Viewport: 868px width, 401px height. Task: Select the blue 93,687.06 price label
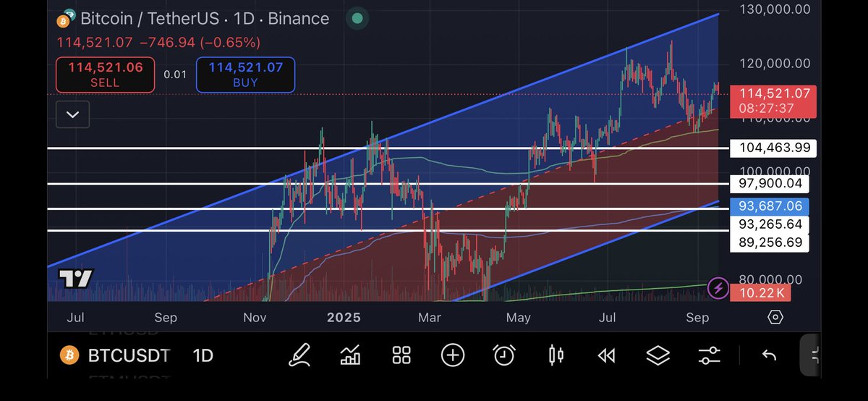(x=770, y=206)
